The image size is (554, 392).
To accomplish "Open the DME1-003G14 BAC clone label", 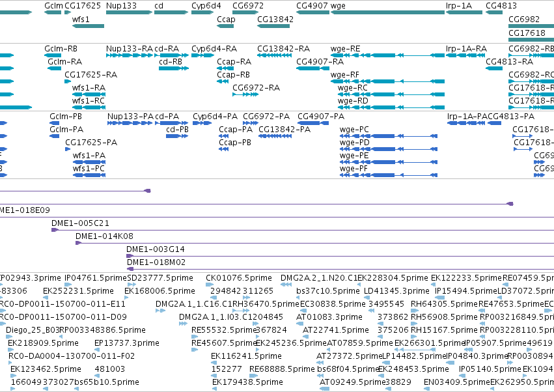I will point(156,249).
